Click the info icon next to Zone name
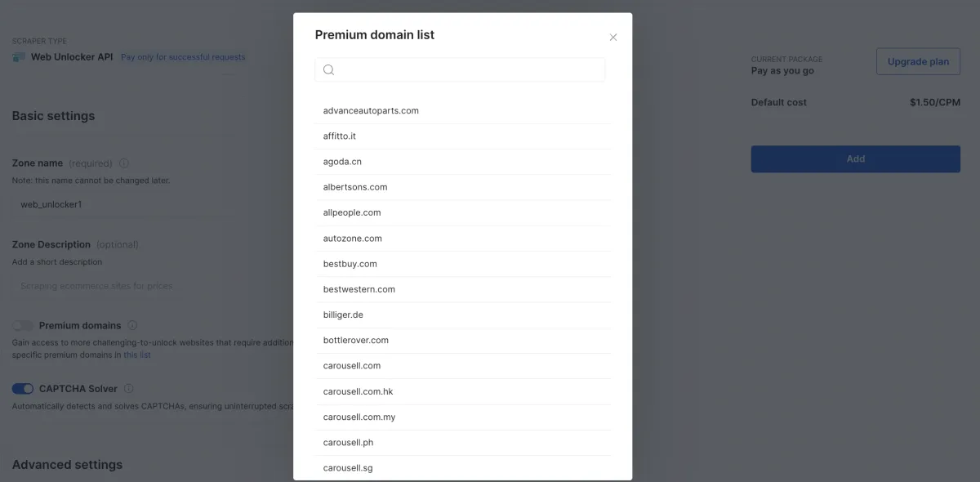 pos(124,163)
